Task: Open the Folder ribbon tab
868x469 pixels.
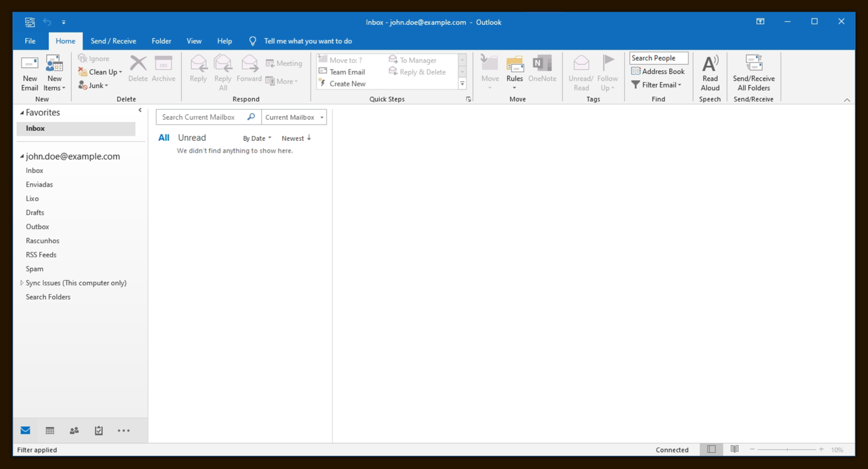Action: [x=161, y=41]
